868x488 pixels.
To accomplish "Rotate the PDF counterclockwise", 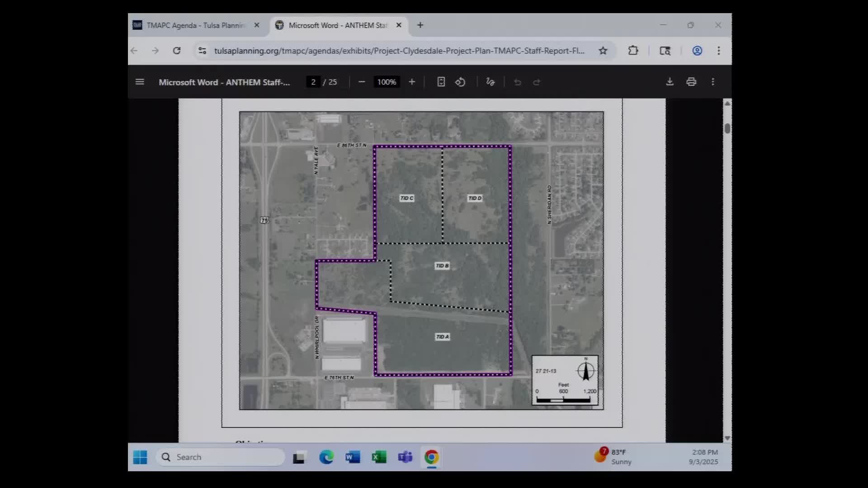I will click(x=460, y=82).
